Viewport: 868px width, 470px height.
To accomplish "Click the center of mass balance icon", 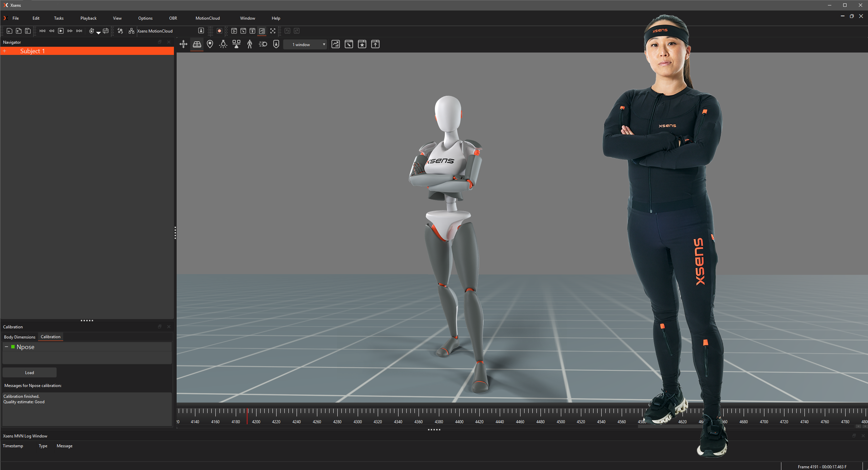I will tap(236, 44).
